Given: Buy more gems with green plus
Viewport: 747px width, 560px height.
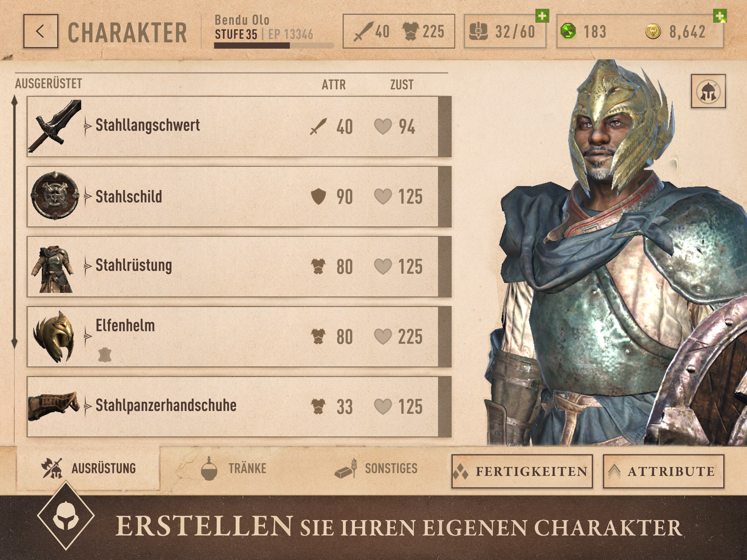Looking at the screenshot, I should 720,16.
